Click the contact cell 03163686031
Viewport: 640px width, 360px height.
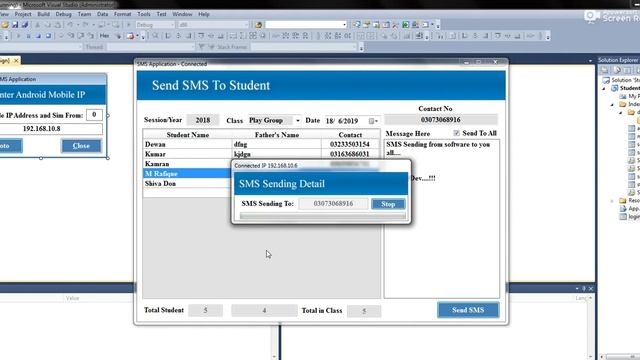(350, 154)
